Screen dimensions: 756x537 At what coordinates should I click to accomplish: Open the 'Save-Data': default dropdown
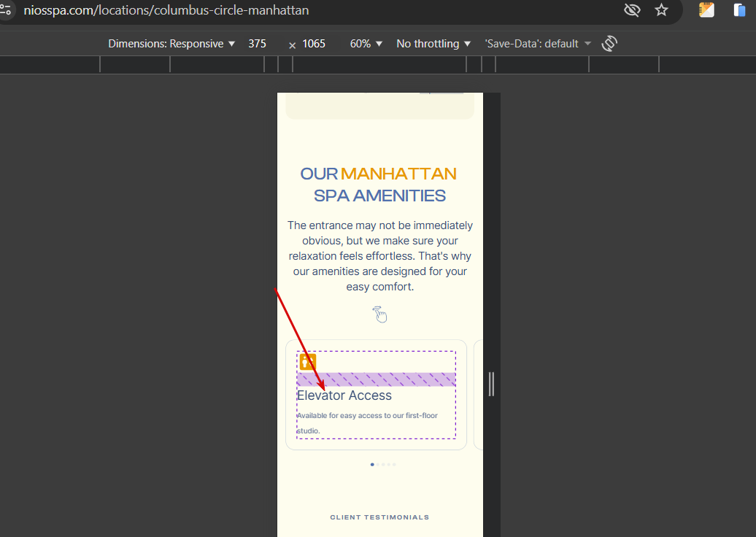[538, 44]
